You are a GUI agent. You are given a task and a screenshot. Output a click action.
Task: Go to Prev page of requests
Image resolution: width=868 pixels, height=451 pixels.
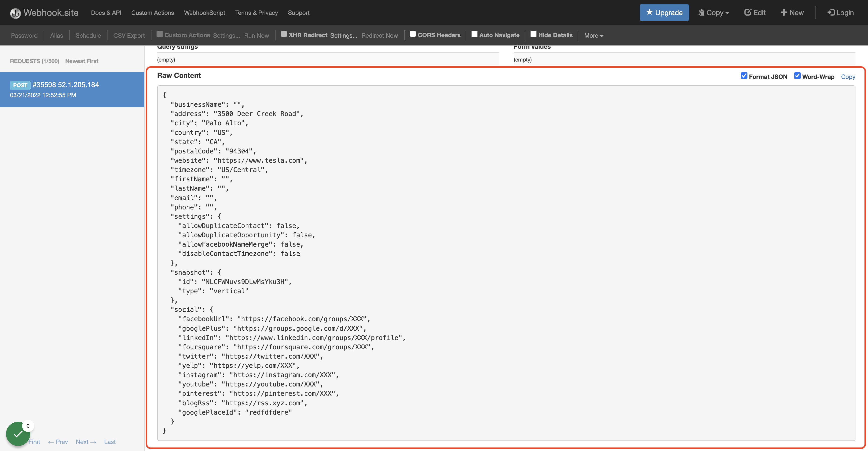pos(58,442)
